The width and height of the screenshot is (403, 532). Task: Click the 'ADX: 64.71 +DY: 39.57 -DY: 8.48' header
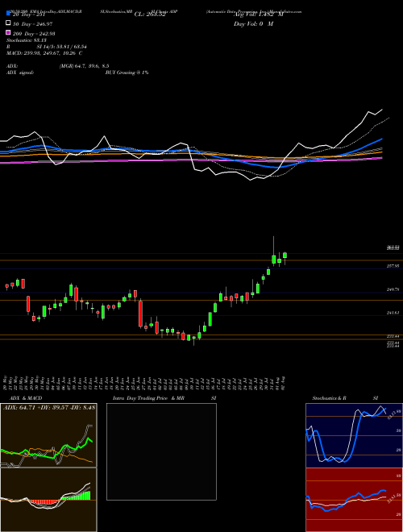point(49,407)
